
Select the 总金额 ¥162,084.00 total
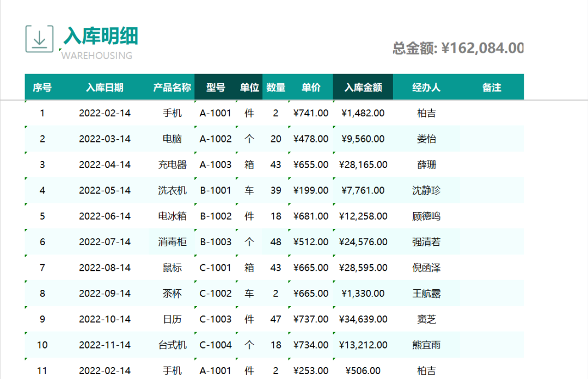coord(458,48)
